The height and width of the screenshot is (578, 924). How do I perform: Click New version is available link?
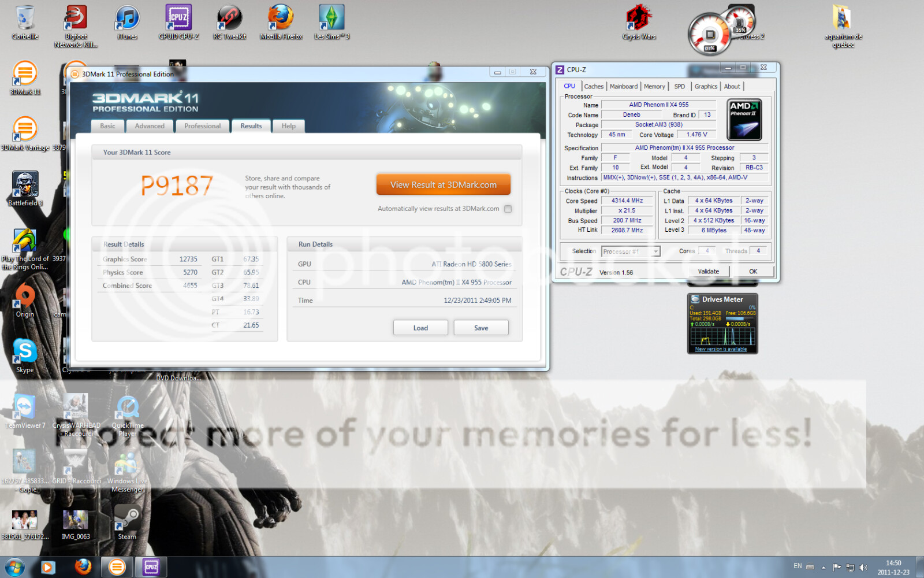721,349
